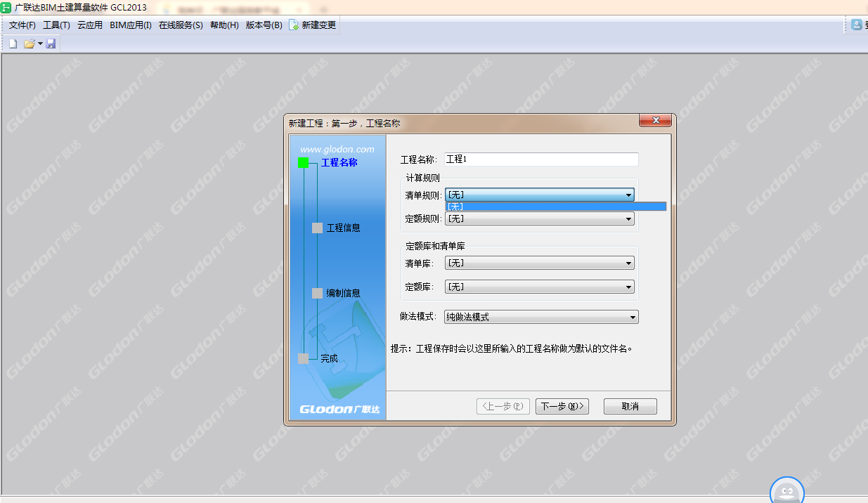Click the Glodon app icon in title bar
Image resolution: width=868 pixels, height=503 pixels.
click(6, 6)
